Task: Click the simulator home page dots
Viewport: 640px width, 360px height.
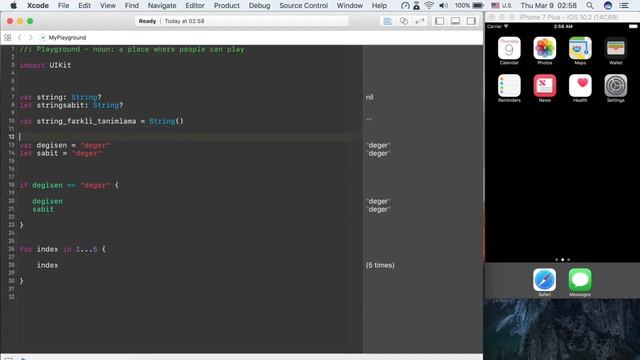Action: [562, 260]
